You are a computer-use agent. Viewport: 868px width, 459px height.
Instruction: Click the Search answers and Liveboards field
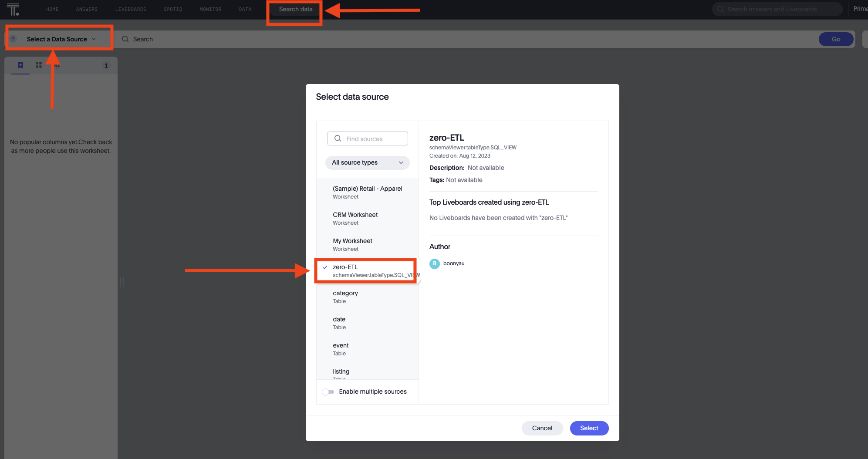coord(777,9)
